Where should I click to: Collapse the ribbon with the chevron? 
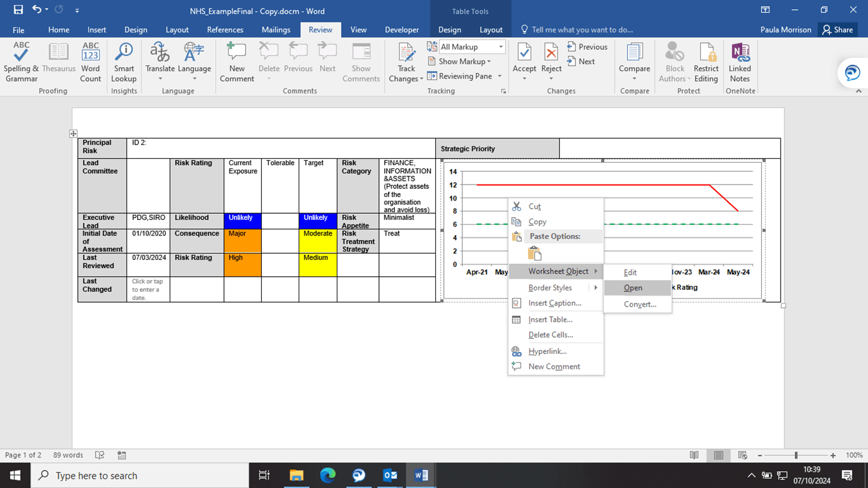click(x=859, y=91)
